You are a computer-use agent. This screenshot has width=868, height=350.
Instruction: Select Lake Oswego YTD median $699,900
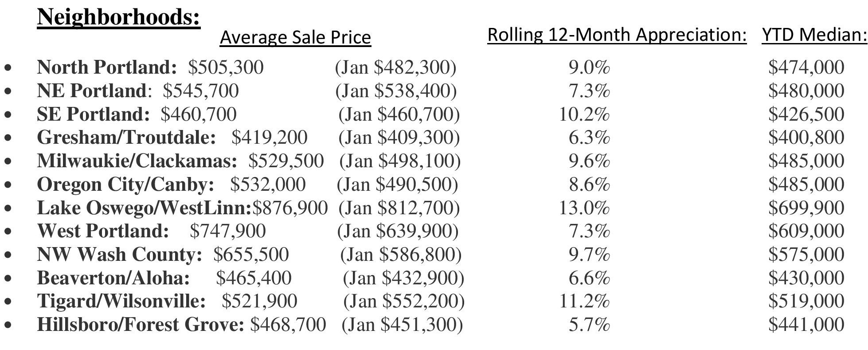coord(806,208)
